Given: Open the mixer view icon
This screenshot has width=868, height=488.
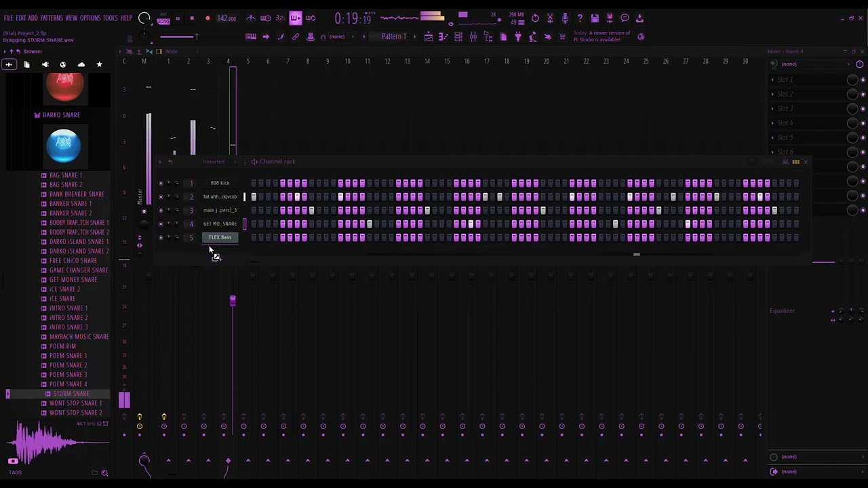Looking at the screenshot, I should 473,37.
